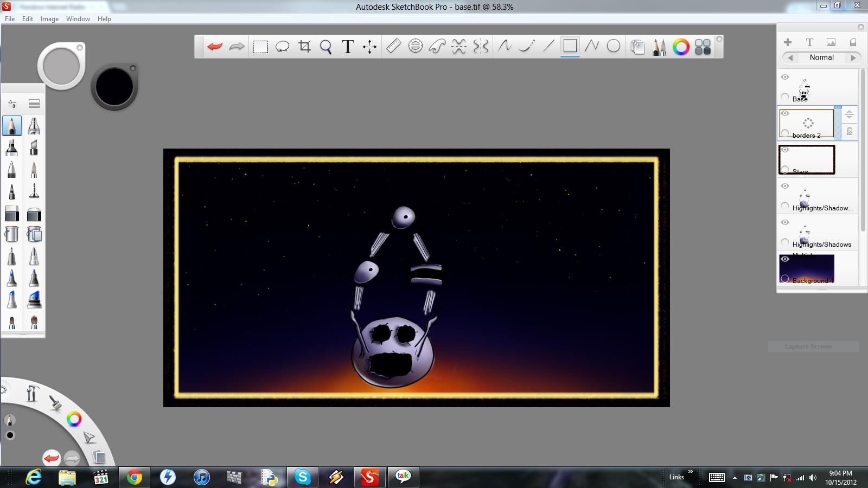Hide the Highlights/Shadows layer
This screenshot has height=488, width=868.
point(785,222)
